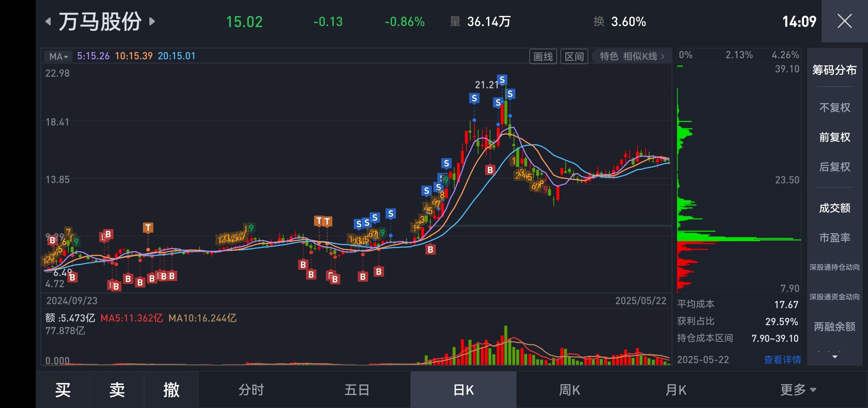The width and height of the screenshot is (868, 408).
Task: Tap the 买 buy button
Action: tap(63, 390)
